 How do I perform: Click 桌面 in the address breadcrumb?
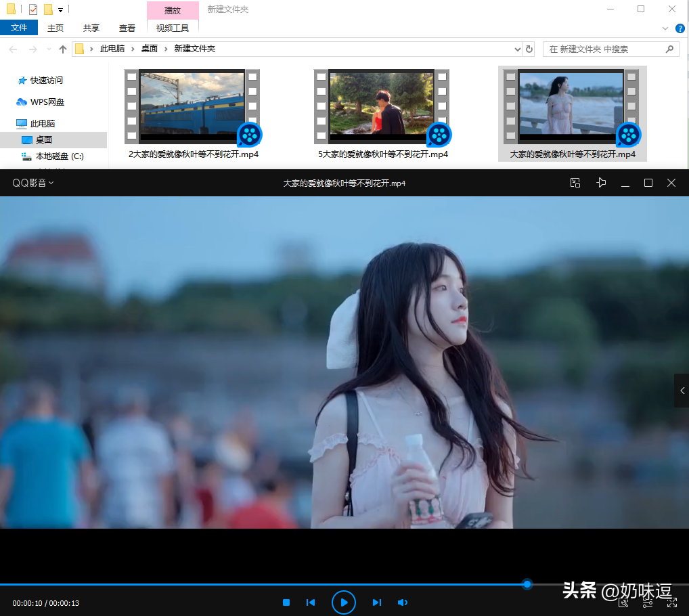150,48
